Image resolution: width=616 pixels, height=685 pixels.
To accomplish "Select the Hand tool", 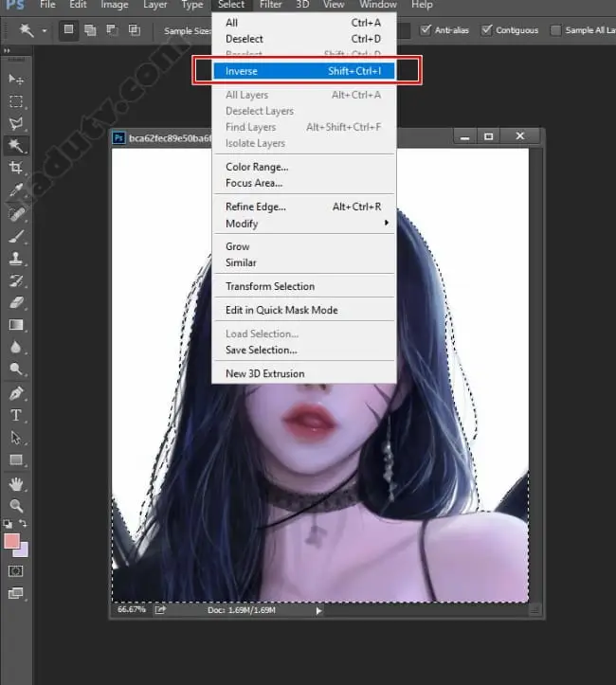I will click(16, 483).
